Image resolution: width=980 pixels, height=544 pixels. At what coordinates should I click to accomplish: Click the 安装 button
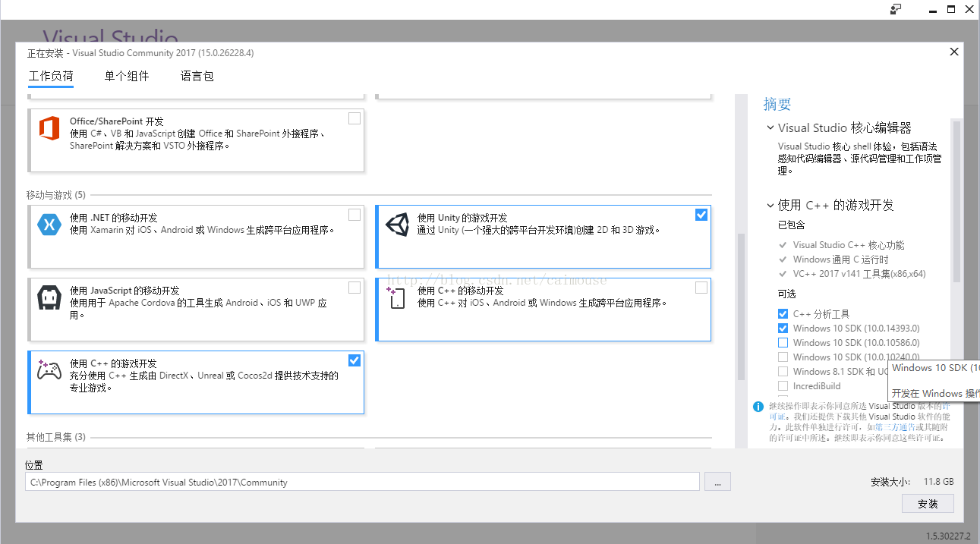tap(928, 504)
